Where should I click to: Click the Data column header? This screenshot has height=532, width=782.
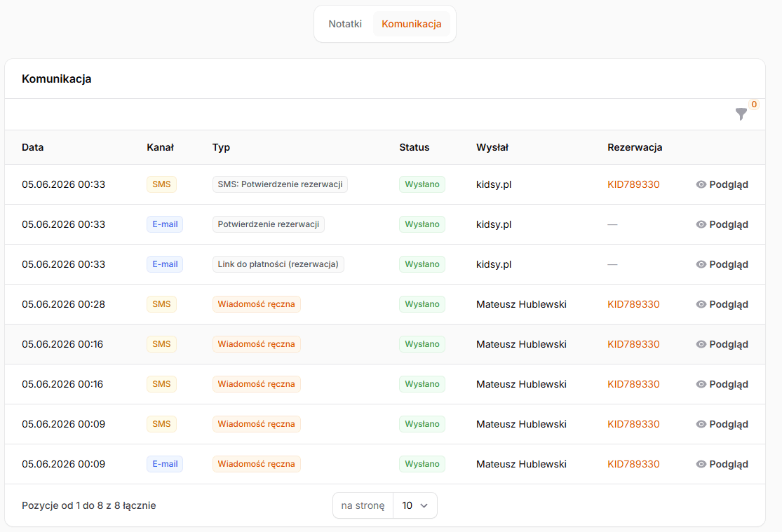pyautogui.click(x=32, y=147)
